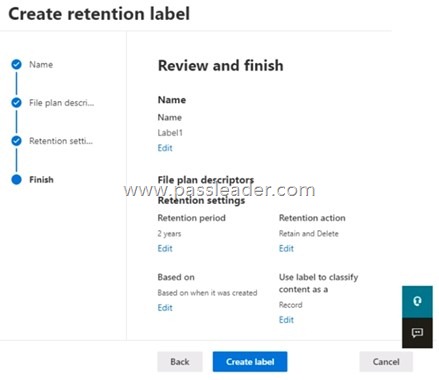The height and width of the screenshot is (380, 439).
Task: Edit the Based on when created setting
Action: click(x=165, y=308)
